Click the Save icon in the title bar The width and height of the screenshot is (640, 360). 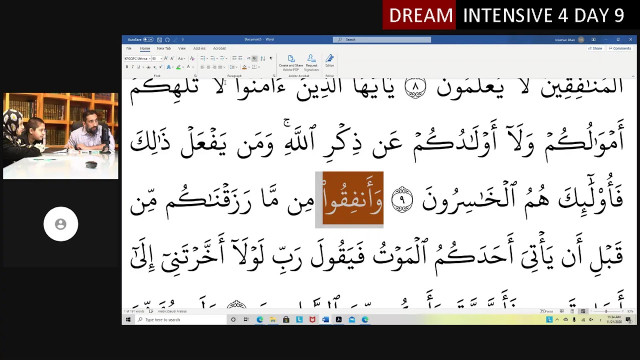[159, 40]
